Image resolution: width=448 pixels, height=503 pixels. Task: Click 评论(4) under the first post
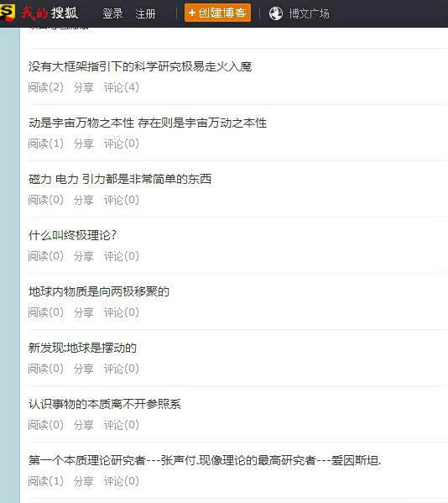tap(122, 87)
